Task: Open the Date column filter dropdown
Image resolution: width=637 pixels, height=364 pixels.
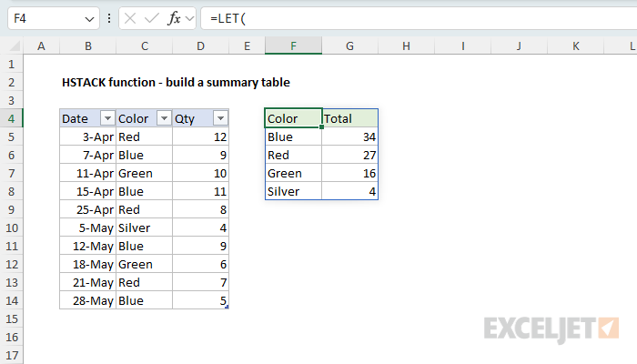Action: click(x=107, y=118)
